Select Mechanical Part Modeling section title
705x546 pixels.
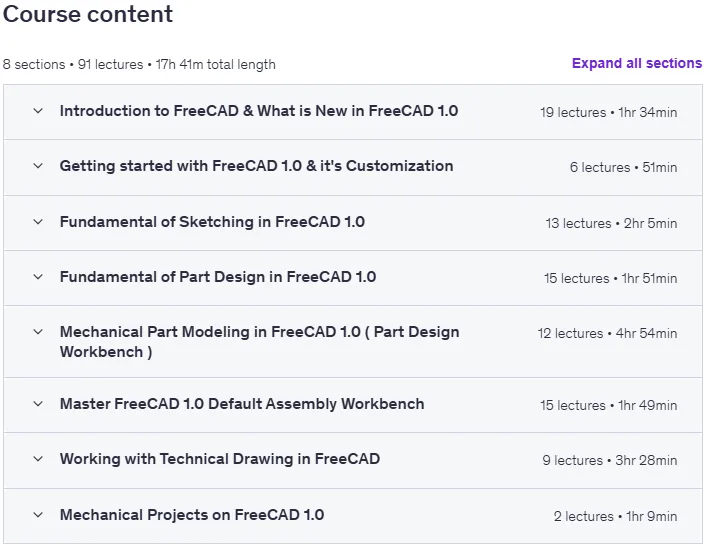pos(259,342)
